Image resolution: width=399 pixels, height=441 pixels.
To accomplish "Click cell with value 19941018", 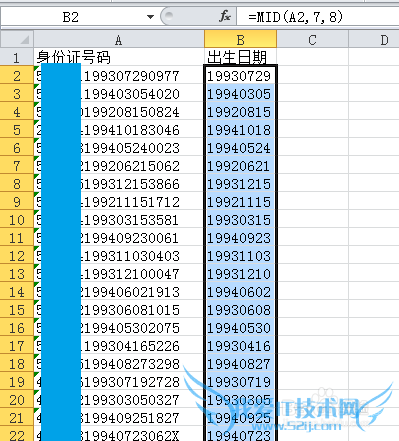I will point(240,129).
